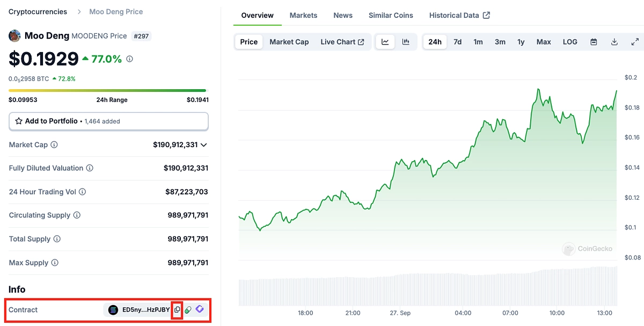Open 24 Hour Trading Vol info icon
The width and height of the screenshot is (644, 326).
(82, 192)
